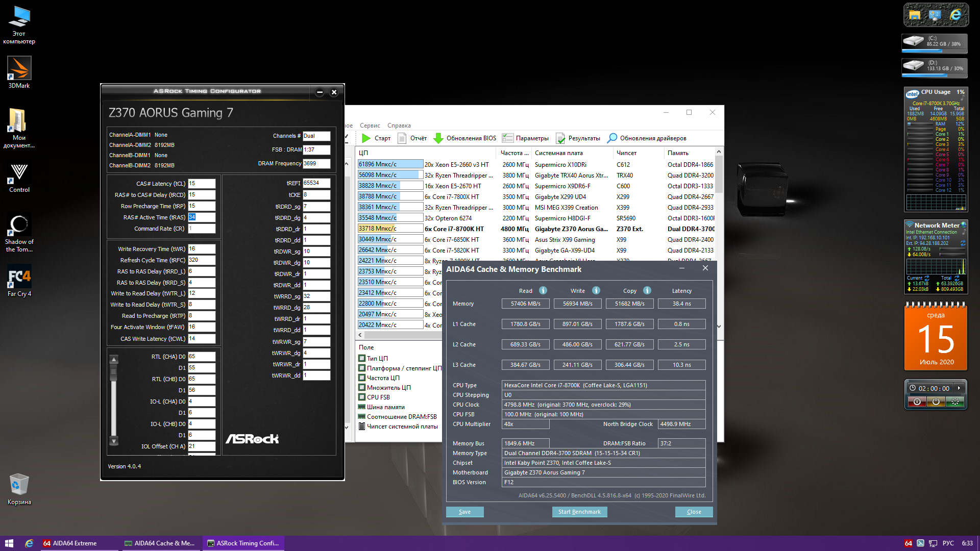Click the benchmark list scroll-down arrow
Screen dimensions: 980x551
coord(719,327)
